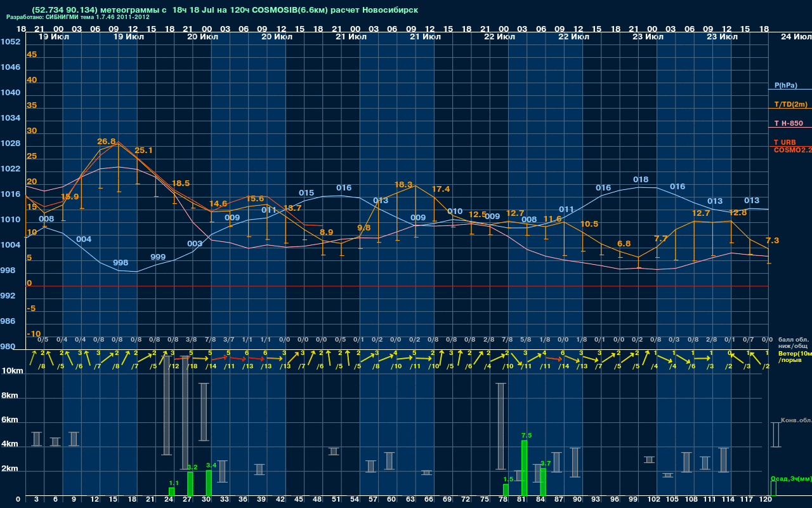The height and width of the screenshot is (508, 812).
Task: Click the 3.2 precipitation amount label
Action: pyautogui.click(x=193, y=467)
